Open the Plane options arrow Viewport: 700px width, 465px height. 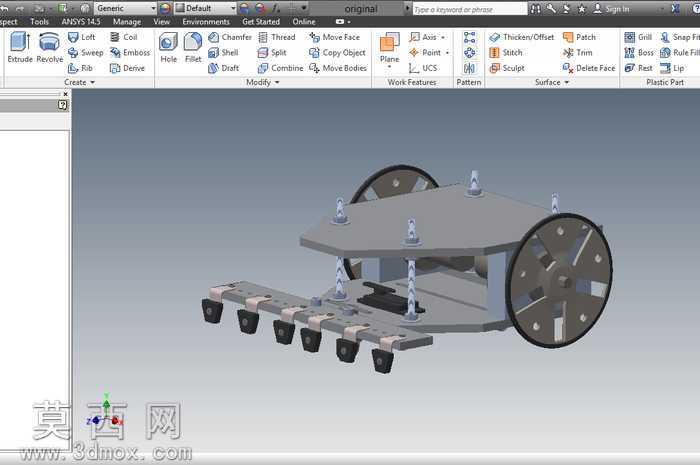389,67
